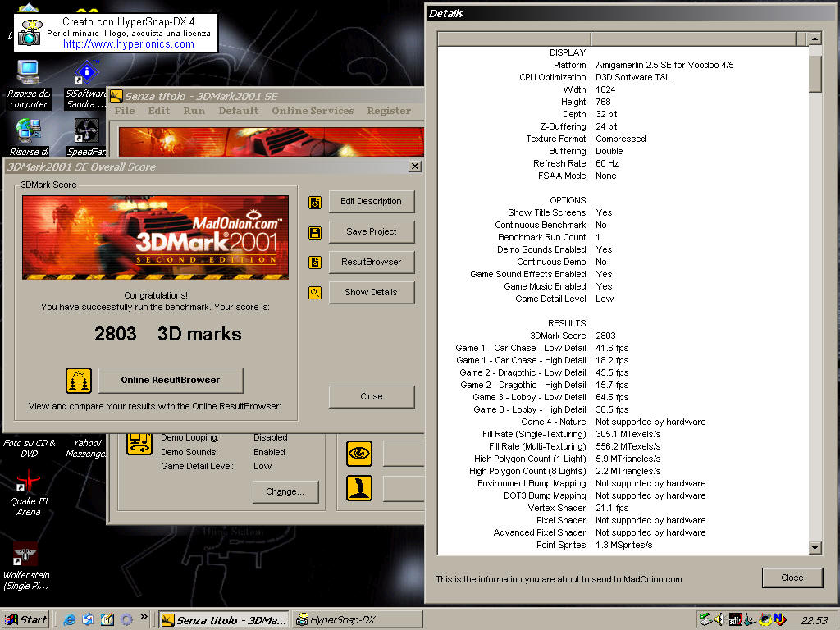This screenshot has width=840, height=630.
Task: Click the yellow icon beside the ResultBrowser button
Action: 315,262
